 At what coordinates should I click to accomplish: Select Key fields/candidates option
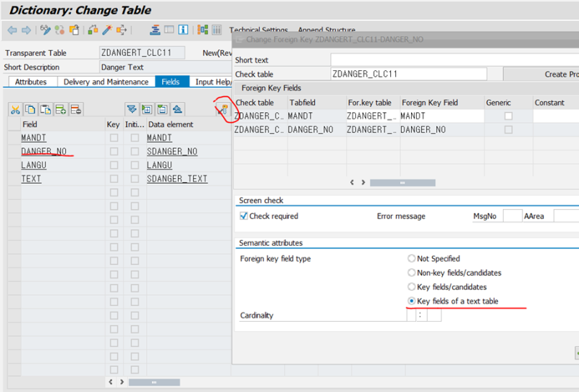pyautogui.click(x=411, y=286)
